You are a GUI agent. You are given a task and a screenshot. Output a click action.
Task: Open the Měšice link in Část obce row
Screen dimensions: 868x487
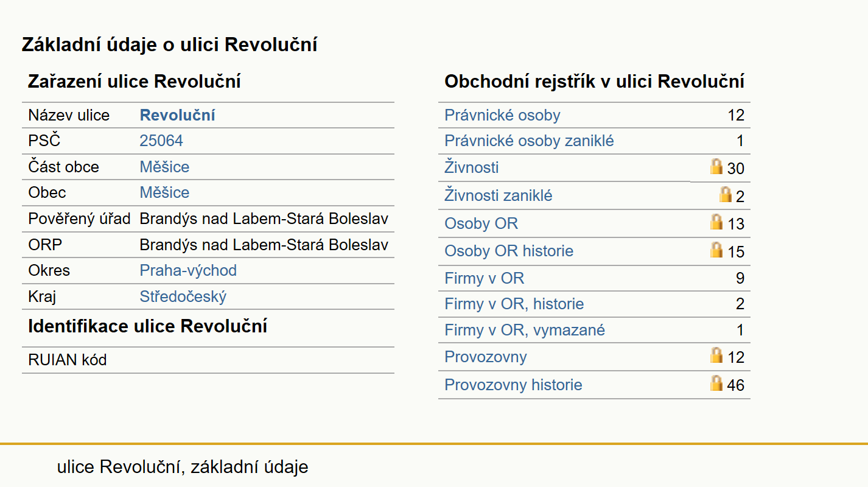164,167
